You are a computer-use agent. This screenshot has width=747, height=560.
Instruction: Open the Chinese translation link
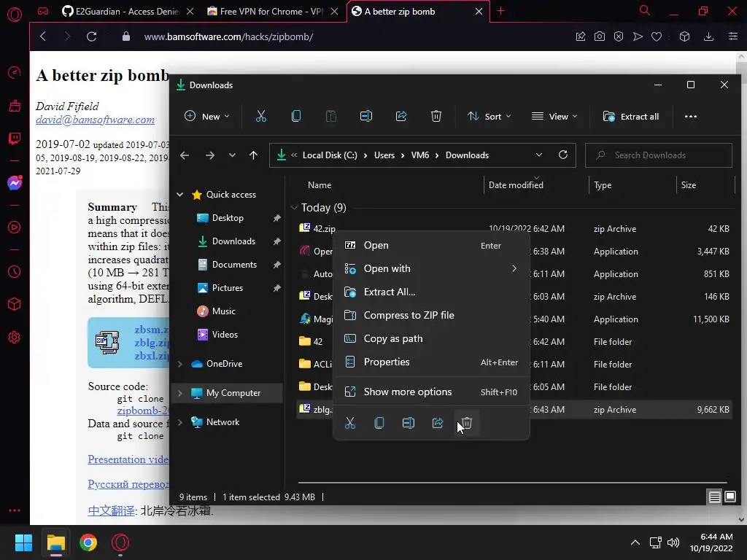[x=112, y=511]
